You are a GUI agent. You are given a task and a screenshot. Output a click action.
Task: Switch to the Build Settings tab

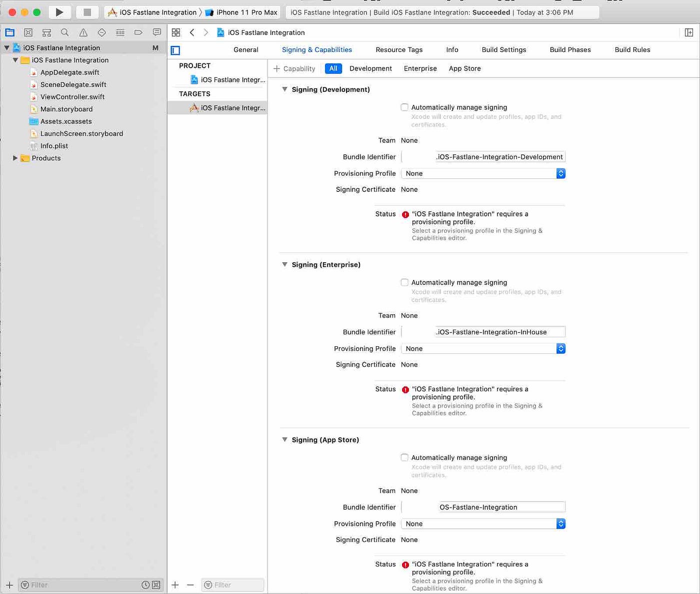[x=504, y=49]
